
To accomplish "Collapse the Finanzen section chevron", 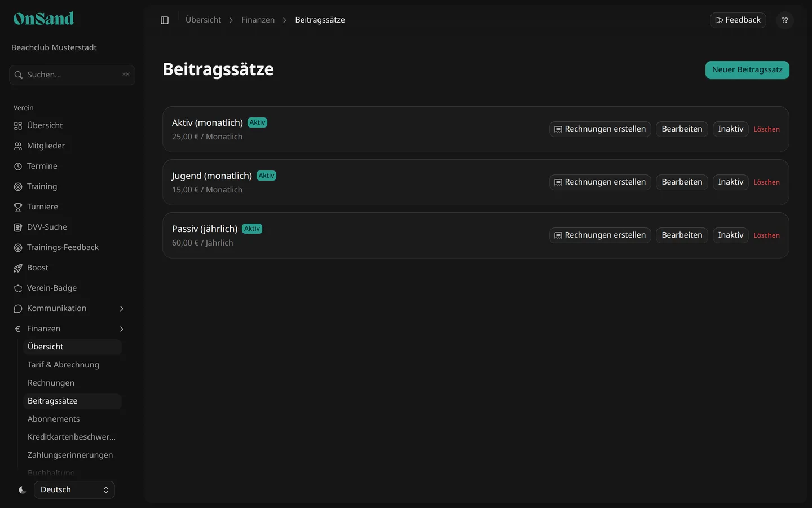I will point(122,329).
